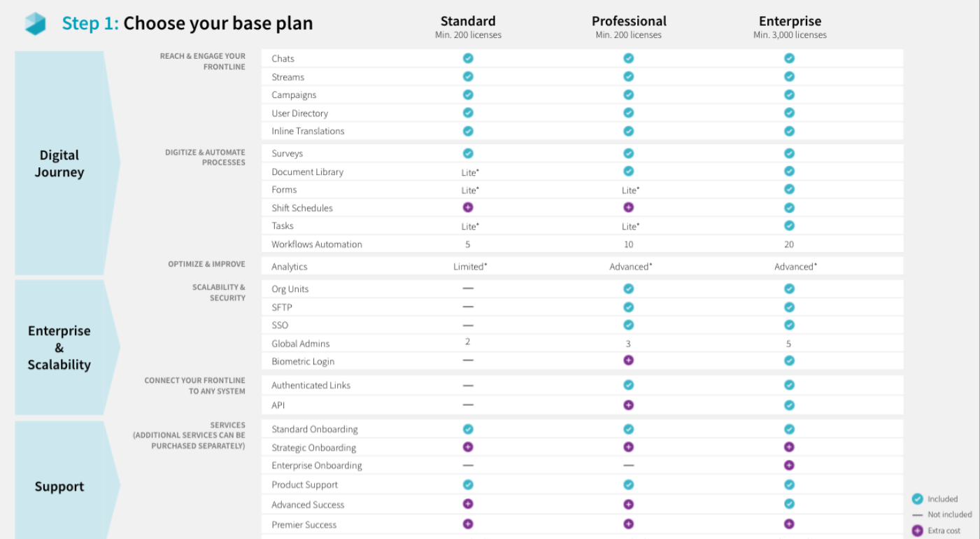Click the Included checkmark for Surveys under Professional
Image resolution: width=980 pixels, height=539 pixels.
(627, 153)
